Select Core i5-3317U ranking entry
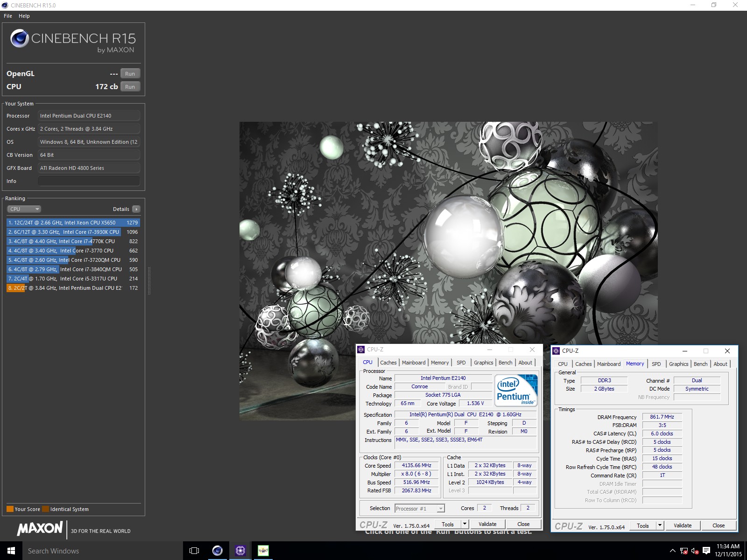747x560 pixels. click(x=73, y=279)
